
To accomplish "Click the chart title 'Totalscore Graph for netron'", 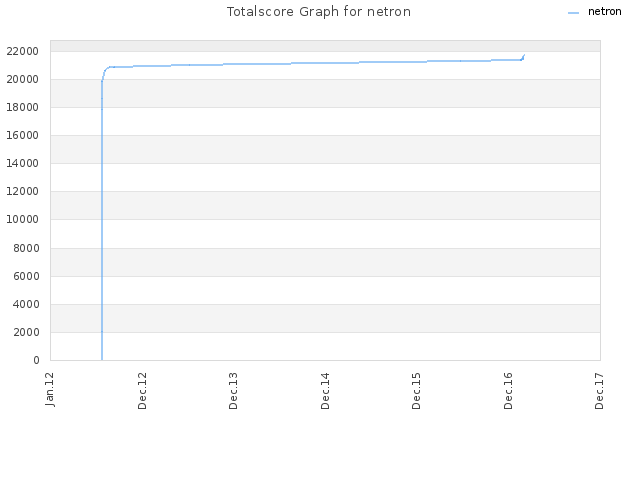I will [x=319, y=11].
